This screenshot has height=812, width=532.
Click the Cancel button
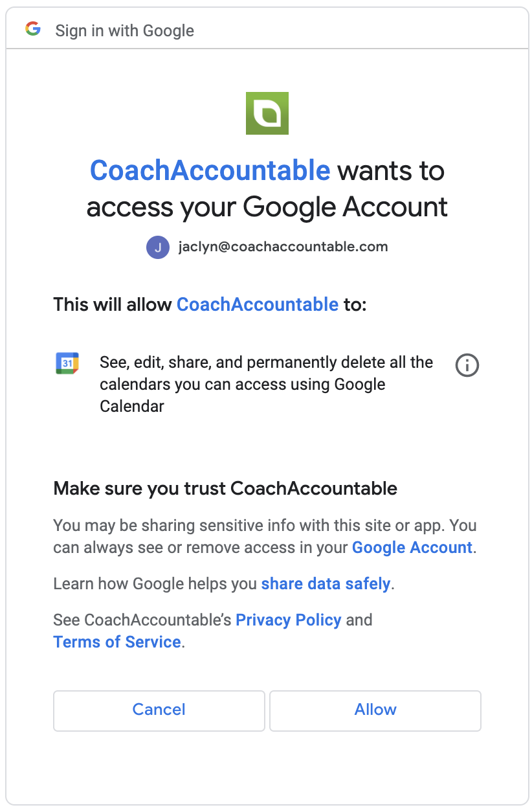(159, 710)
